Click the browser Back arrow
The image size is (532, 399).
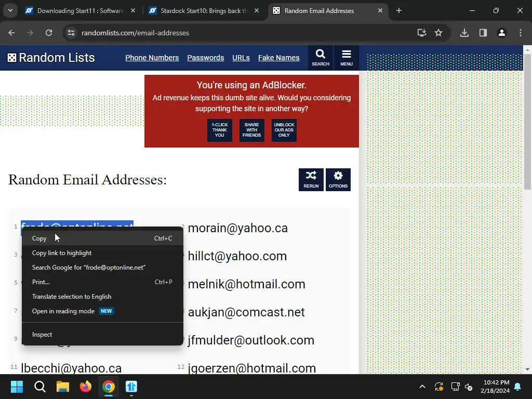[11, 33]
